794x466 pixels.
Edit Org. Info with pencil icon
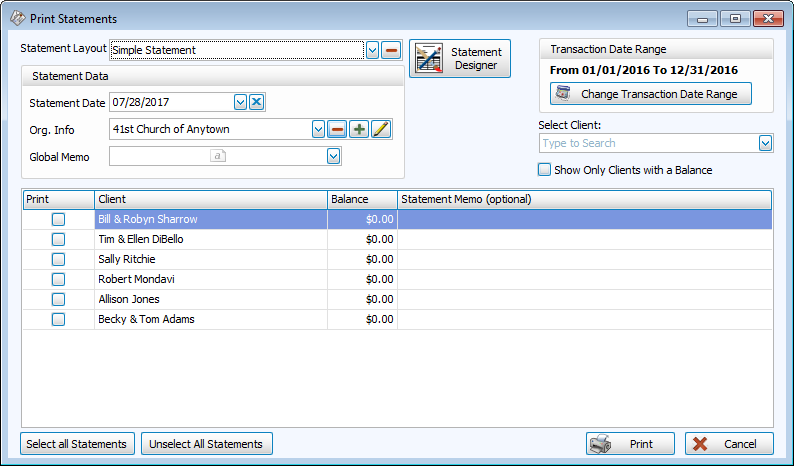pyautogui.click(x=380, y=129)
